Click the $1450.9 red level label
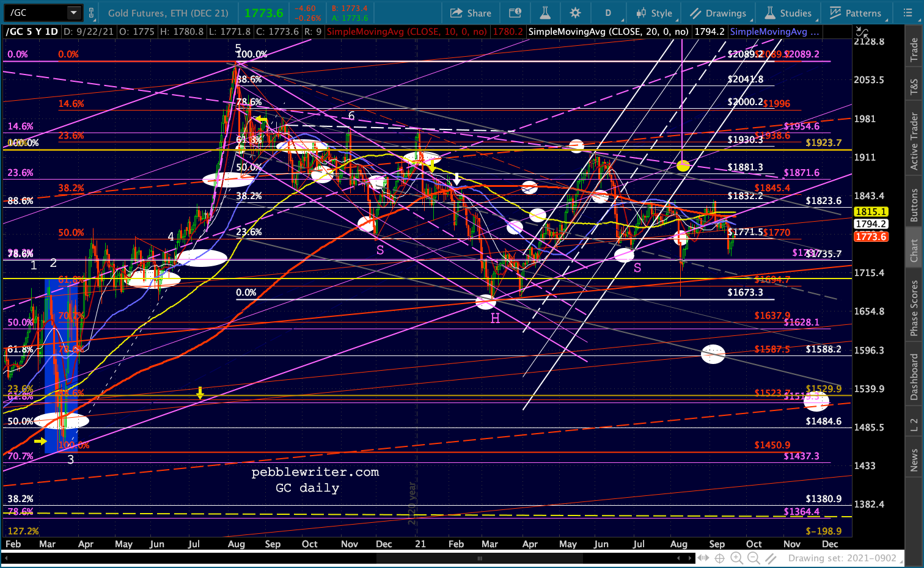This screenshot has height=568, width=924. pyautogui.click(x=772, y=445)
